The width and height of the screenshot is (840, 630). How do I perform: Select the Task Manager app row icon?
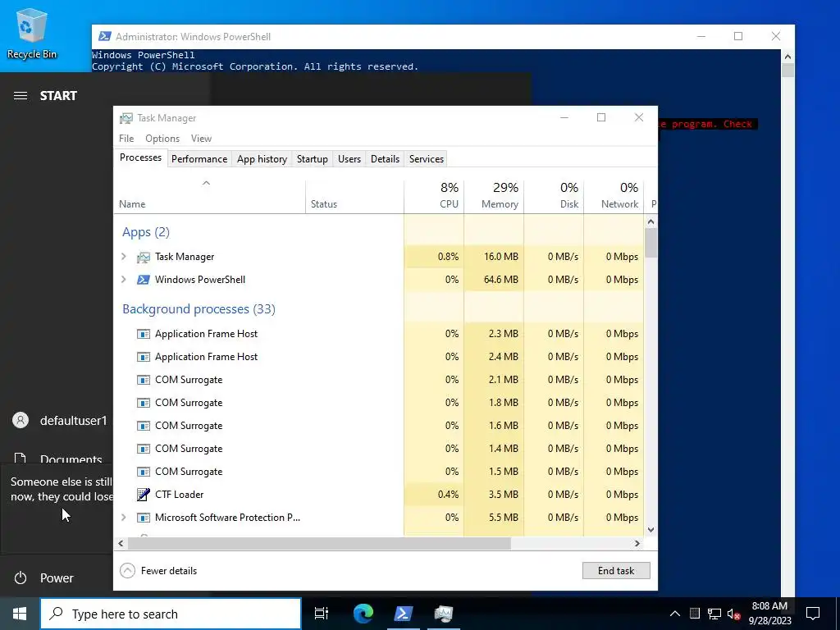tap(143, 257)
